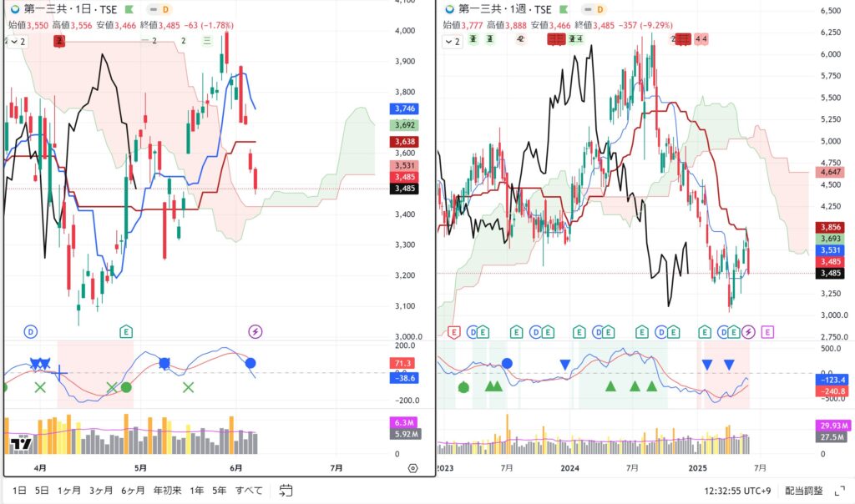855x504 pixels.
Task: Click the blue 3,746 price label
Action: 404,108
